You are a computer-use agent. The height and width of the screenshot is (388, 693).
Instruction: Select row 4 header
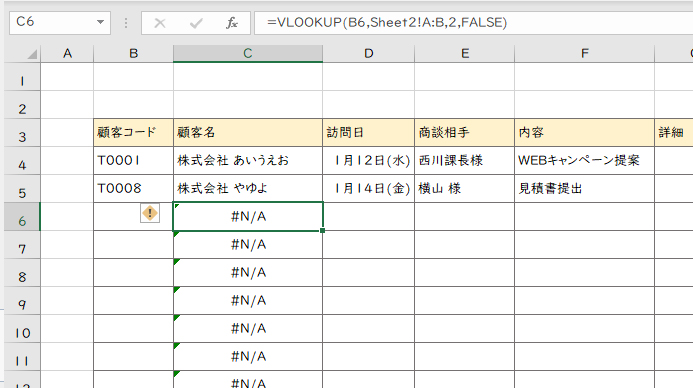(x=22, y=160)
